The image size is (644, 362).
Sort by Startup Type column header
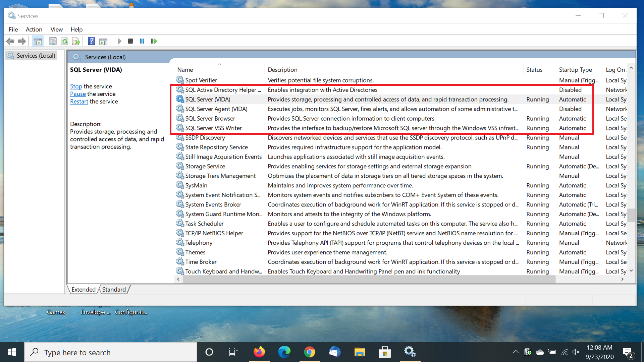pos(575,70)
